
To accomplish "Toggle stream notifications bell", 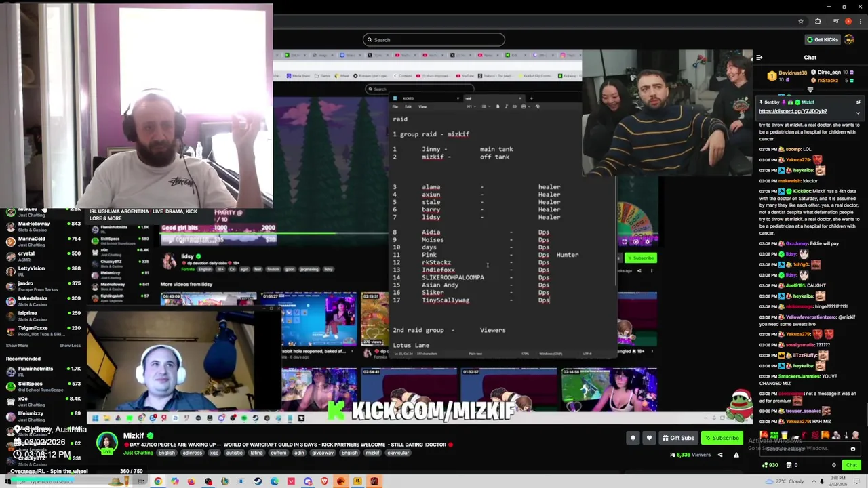I will 633,438.
